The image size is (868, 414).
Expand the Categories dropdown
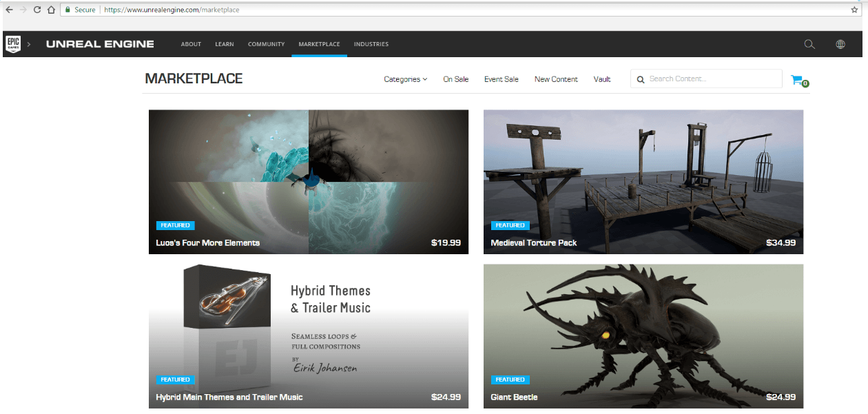pos(405,79)
